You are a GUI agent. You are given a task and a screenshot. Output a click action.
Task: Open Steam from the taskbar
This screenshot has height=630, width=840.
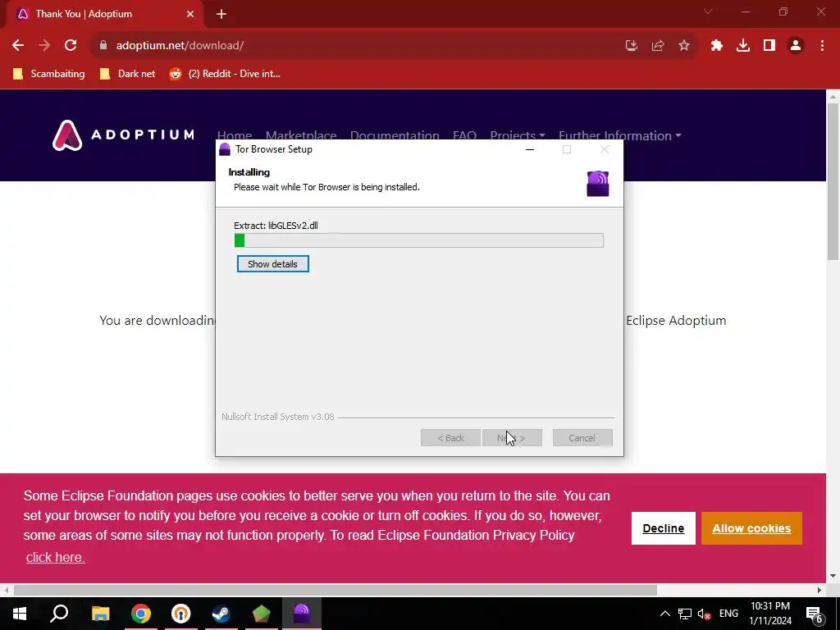[x=221, y=614]
